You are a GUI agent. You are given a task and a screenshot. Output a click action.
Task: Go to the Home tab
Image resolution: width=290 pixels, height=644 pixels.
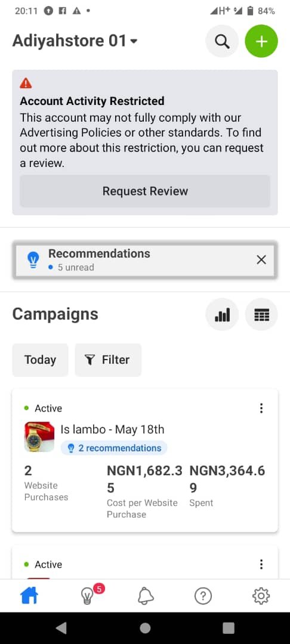point(29,596)
